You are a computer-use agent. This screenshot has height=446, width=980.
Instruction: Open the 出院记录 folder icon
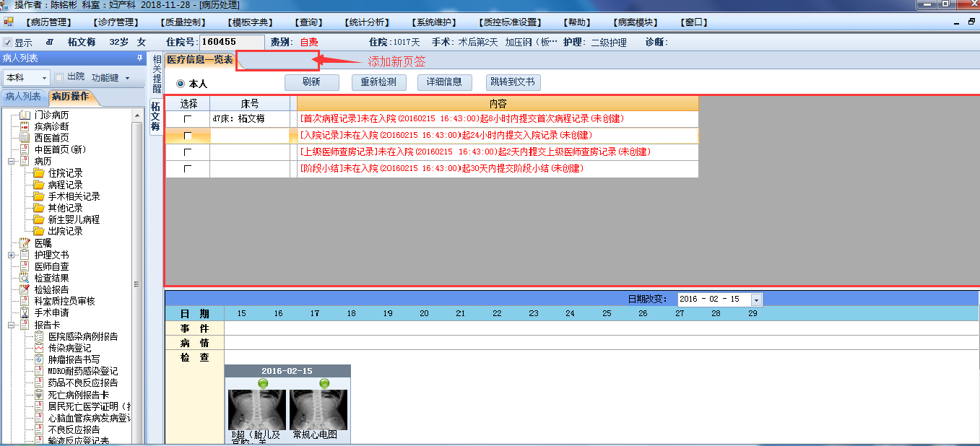click(x=38, y=231)
